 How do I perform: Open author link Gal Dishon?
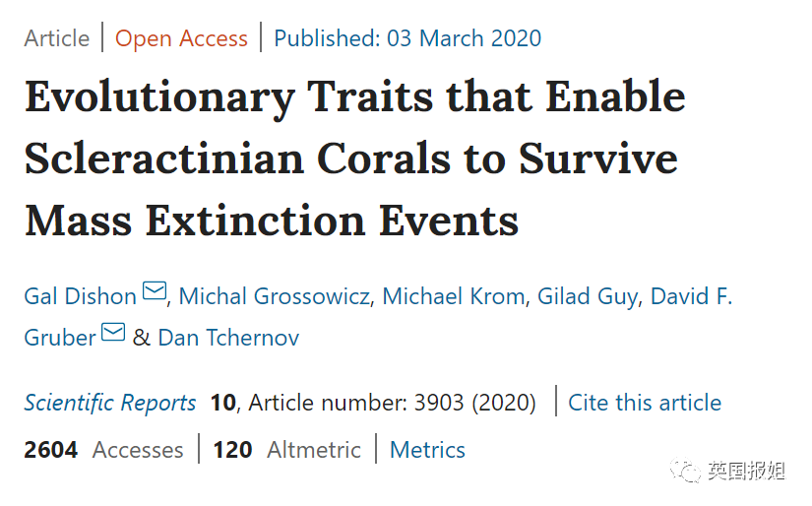81,296
